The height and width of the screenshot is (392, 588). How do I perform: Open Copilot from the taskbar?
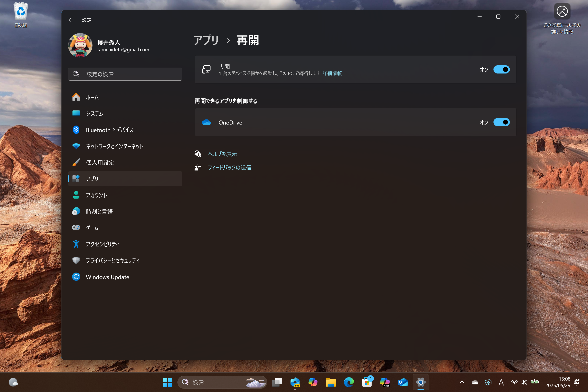pos(313,382)
